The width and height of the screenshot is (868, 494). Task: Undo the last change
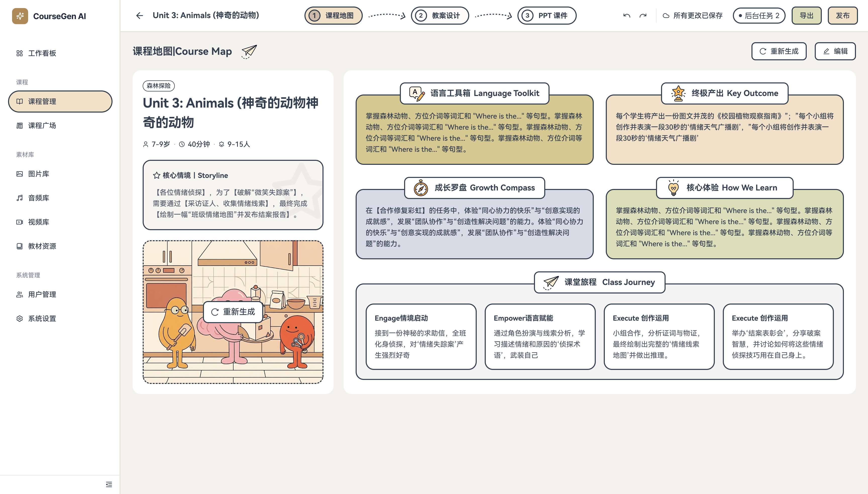[627, 16]
